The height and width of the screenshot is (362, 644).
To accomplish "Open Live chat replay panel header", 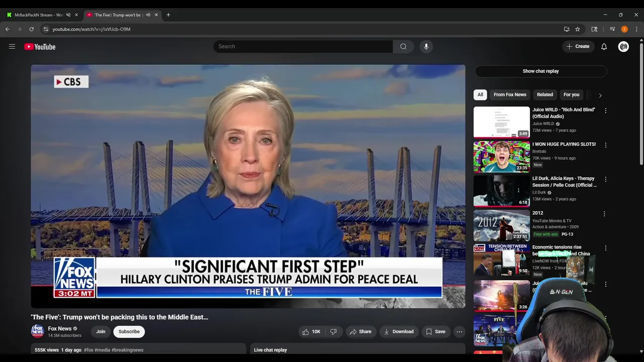I will pyautogui.click(x=358, y=350).
